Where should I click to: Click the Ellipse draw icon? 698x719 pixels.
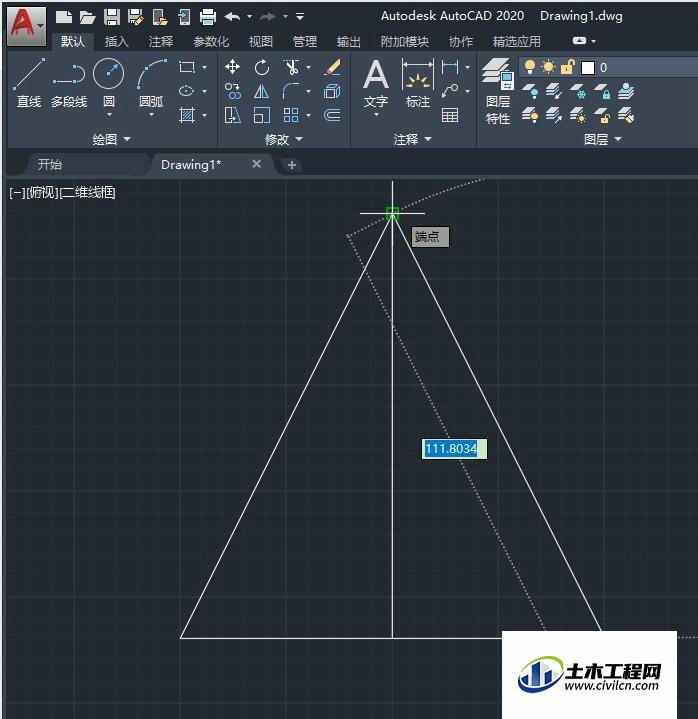187,91
